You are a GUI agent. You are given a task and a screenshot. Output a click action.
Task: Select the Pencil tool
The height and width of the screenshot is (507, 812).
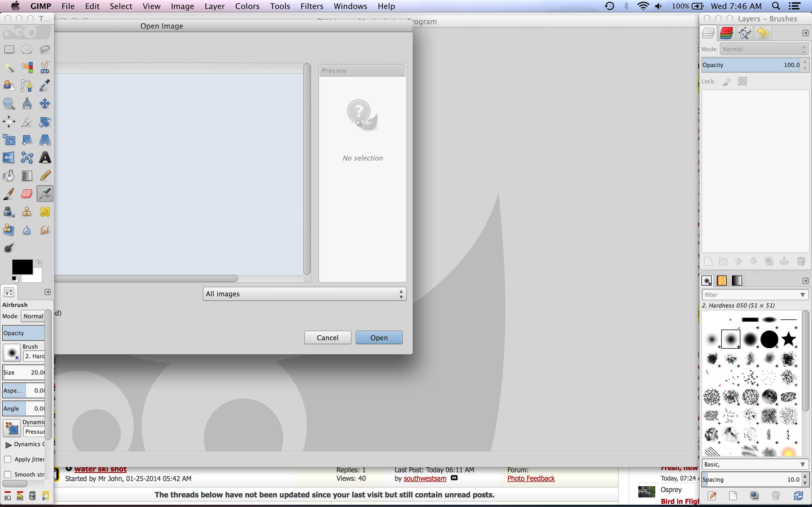(45, 176)
